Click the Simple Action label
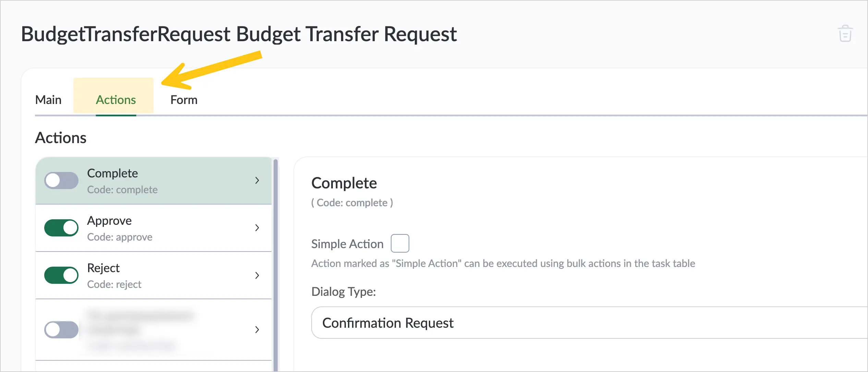Image resolution: width=868 pixels, height=372 pixels. (347, 244)
